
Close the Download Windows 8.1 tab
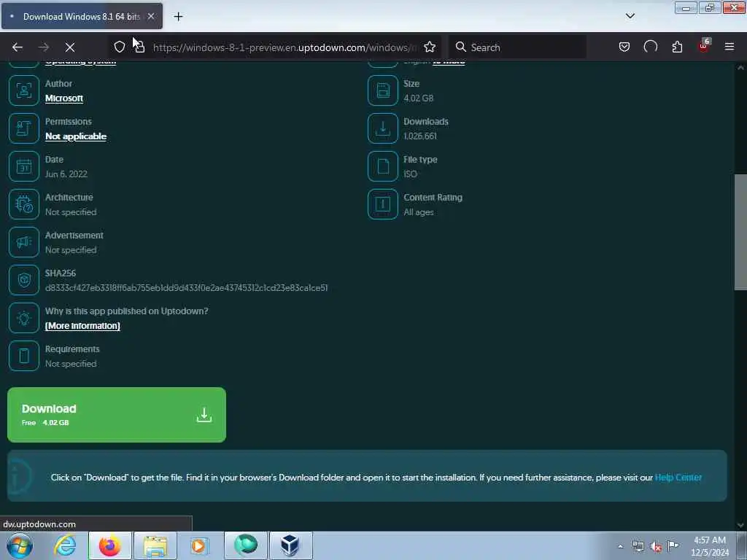[151, 16]
